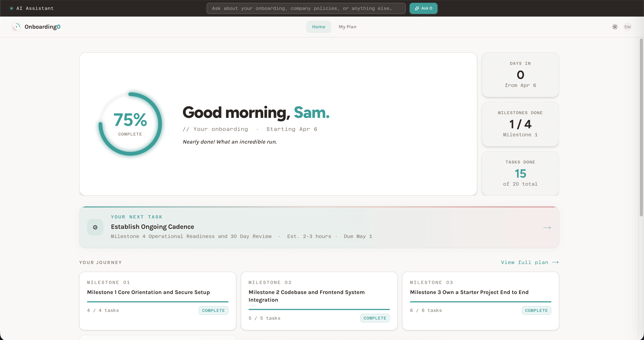Image resolution: width=644 pixels, height=340 pixels.
Task: Click the sparkle icon inside Ask O button
Action: click(417, 8)
